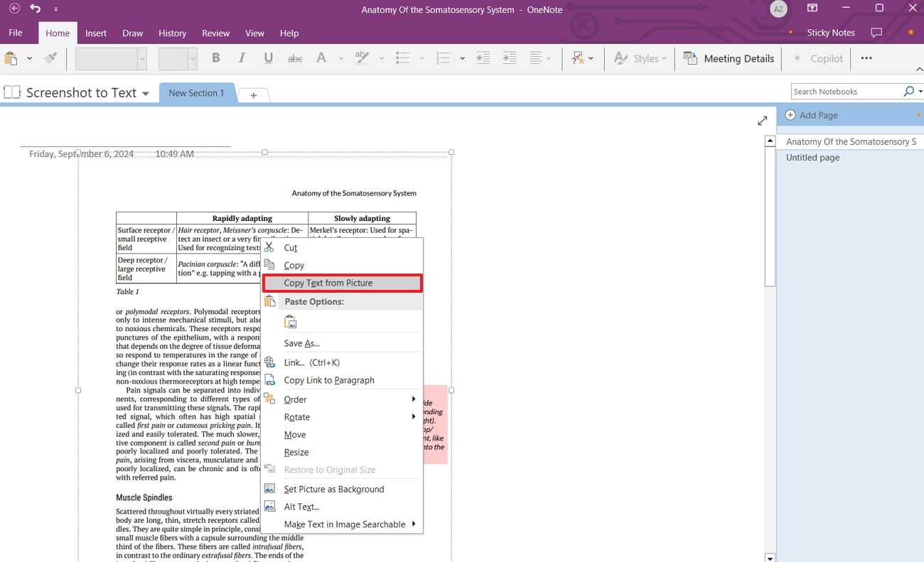Choose Copy Link to Paragraph
Image resolution: width=924 pixels, height=562 pixels.
pyautogui.click(x=342, y=380)
